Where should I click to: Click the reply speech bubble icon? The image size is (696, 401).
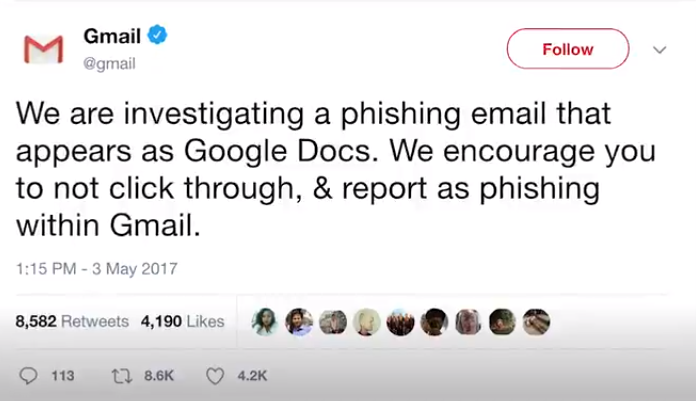[28, 376]
